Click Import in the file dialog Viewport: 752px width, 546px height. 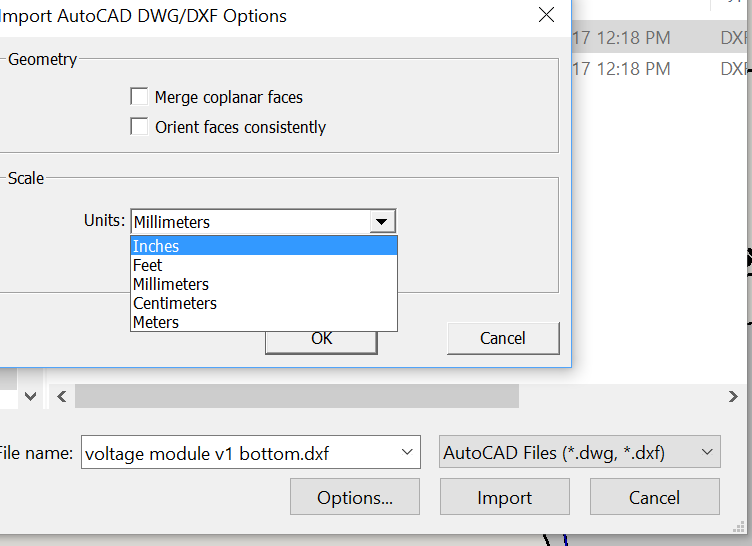pyautogui.click(x=505, y=497)
